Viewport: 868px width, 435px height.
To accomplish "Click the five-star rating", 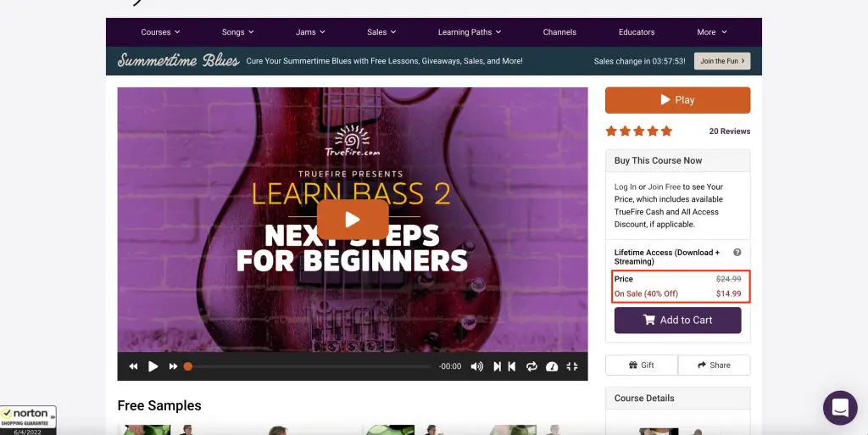I will (639, 131).
